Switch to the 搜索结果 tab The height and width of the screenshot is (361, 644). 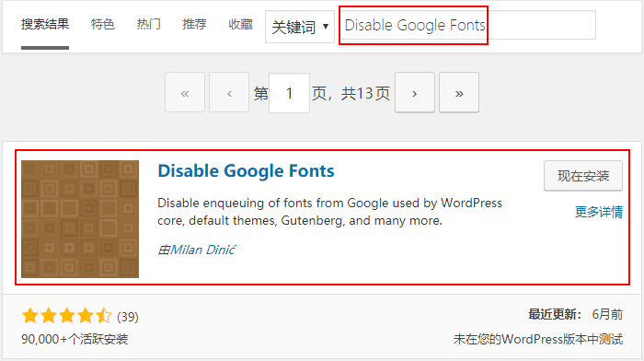45,24
